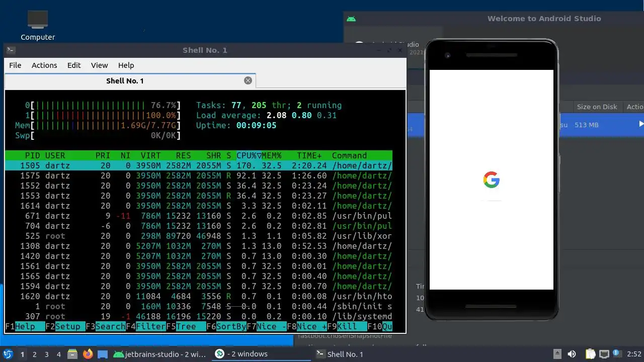This screenshot has height=362, width=644.
Task: Sort by the RES column header
Action: tap(184, 155)
